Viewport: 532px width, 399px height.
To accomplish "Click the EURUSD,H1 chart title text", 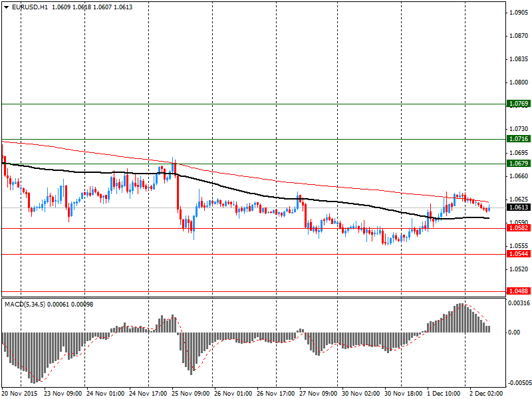I will coord(29,7).
